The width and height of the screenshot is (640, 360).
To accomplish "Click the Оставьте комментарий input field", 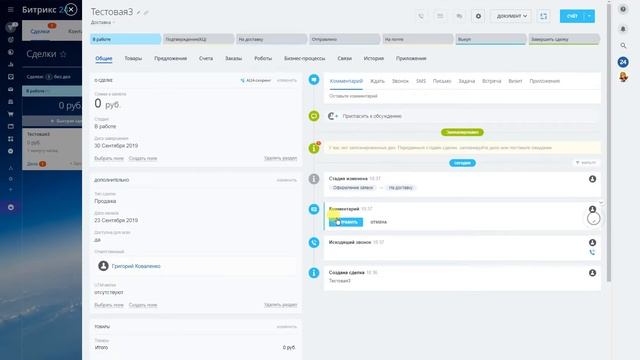I will pos(462,96).
